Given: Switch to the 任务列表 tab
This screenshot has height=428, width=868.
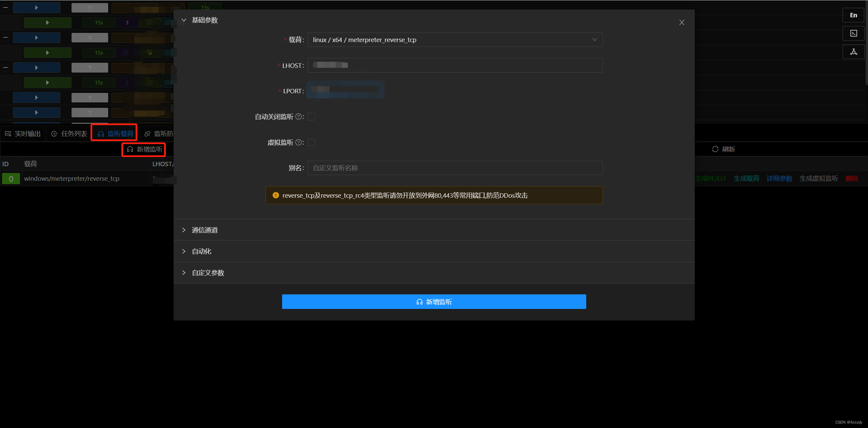Looking at the screenshot, I should [x=69, y=134].
